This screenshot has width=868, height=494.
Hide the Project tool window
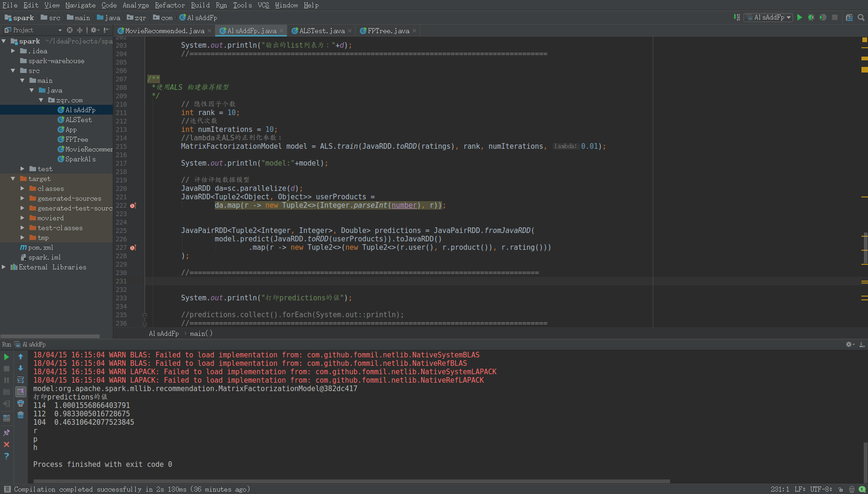107,30
